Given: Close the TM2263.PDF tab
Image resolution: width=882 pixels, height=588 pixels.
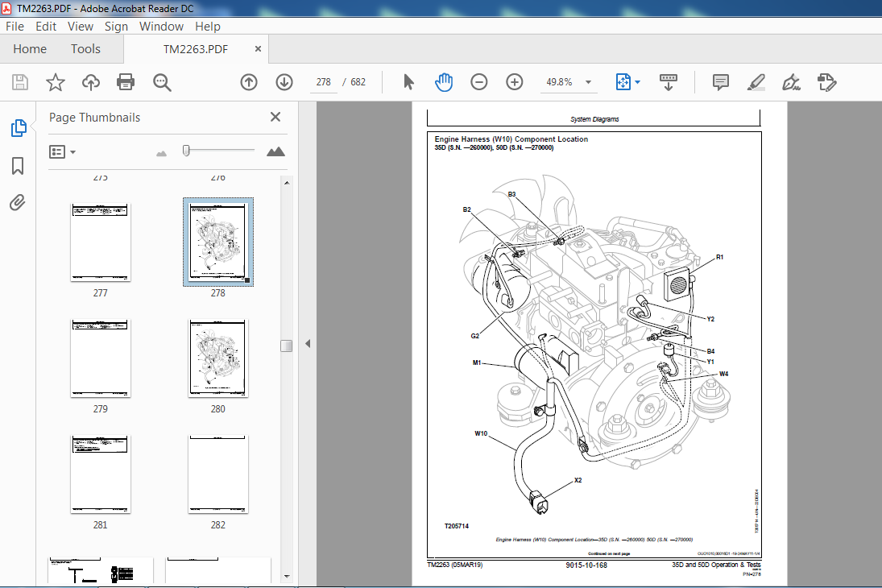Looking at the screenshot, I should coord(259,49).
